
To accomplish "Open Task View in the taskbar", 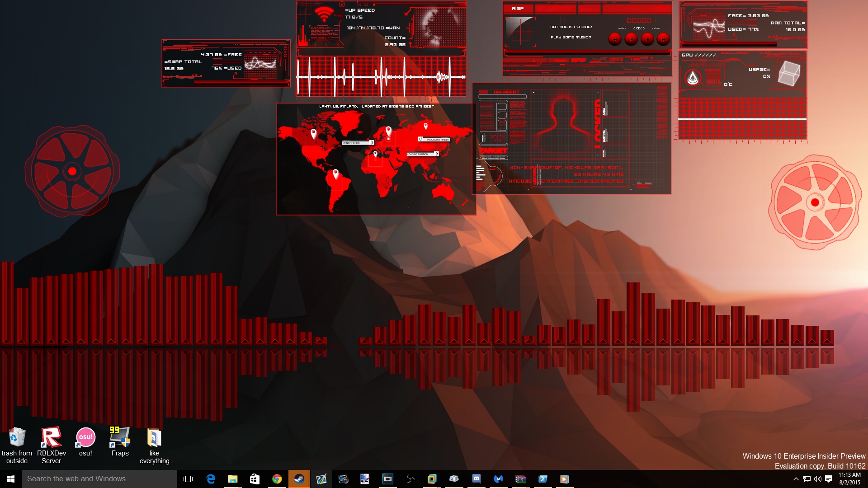I will [x=188, y=479].
